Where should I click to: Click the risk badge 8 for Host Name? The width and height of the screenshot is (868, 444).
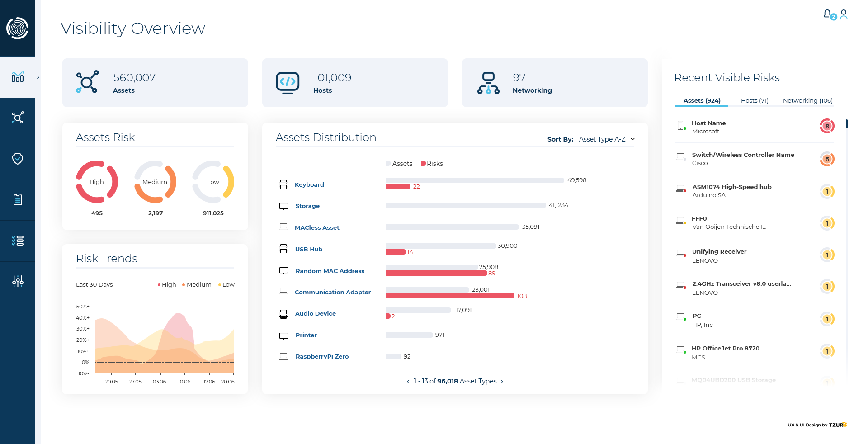click(827, 126)
